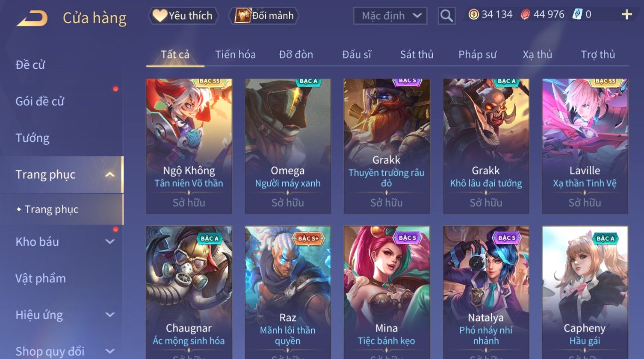Click the blue ticket voucher icon
The image size is (644, 359).
577,15
